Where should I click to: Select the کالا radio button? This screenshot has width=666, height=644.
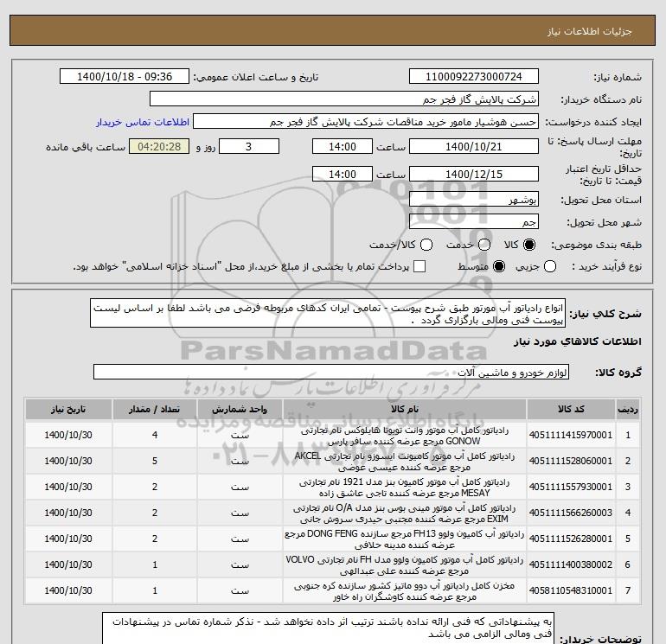click(529, 245)
